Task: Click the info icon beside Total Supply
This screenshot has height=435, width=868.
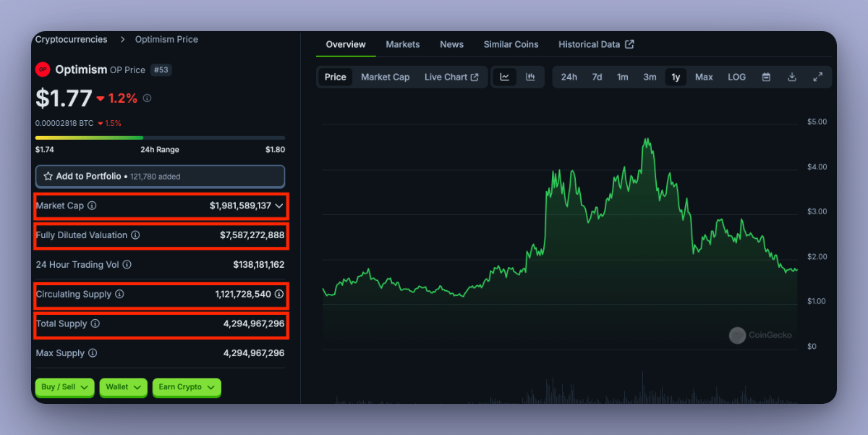Action: [95, 324]
